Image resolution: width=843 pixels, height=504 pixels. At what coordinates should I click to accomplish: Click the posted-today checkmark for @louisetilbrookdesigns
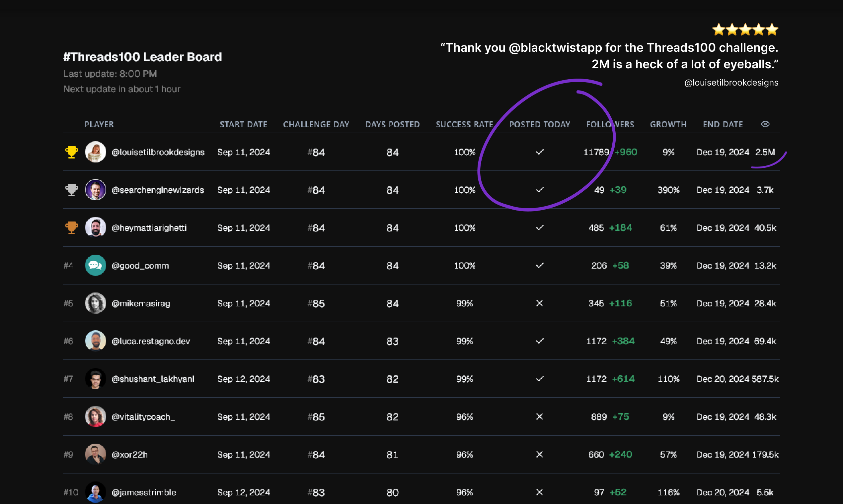pyautogui.click(x=540, y=152)
